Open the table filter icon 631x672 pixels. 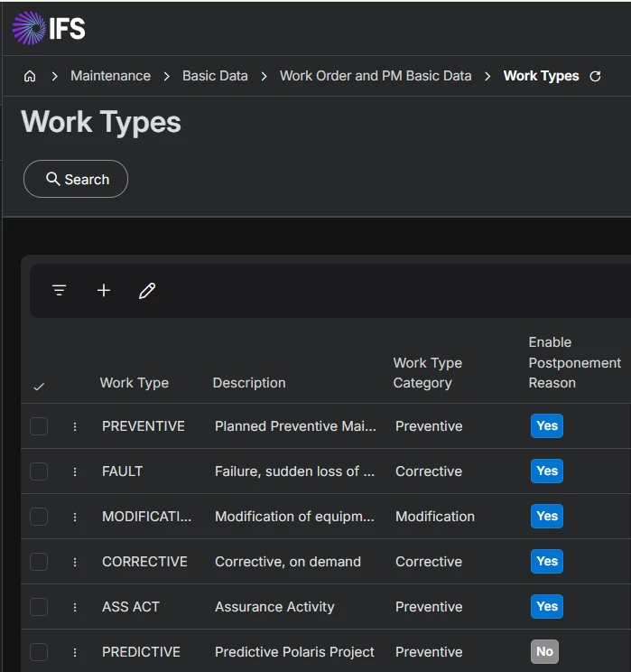coord(60,290)
